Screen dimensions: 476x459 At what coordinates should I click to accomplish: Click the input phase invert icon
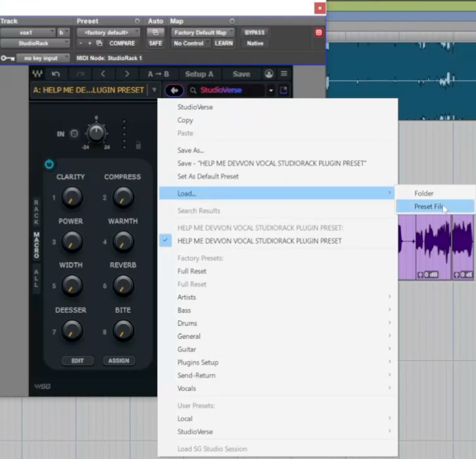[x=75, y=134]
